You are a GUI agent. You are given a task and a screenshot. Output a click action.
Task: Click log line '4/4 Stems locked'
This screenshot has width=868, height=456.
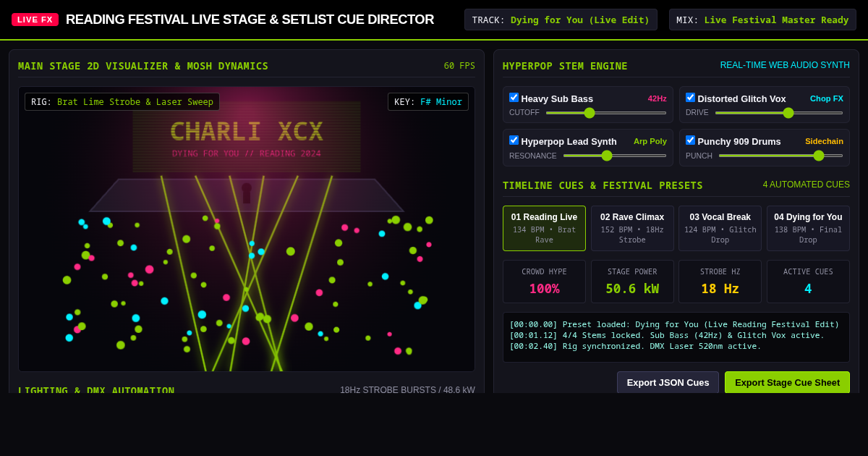(667, 335)
